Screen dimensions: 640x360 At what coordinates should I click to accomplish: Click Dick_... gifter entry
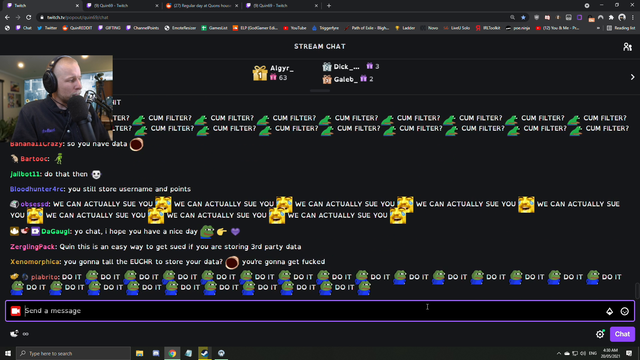[x=351, y=67]
